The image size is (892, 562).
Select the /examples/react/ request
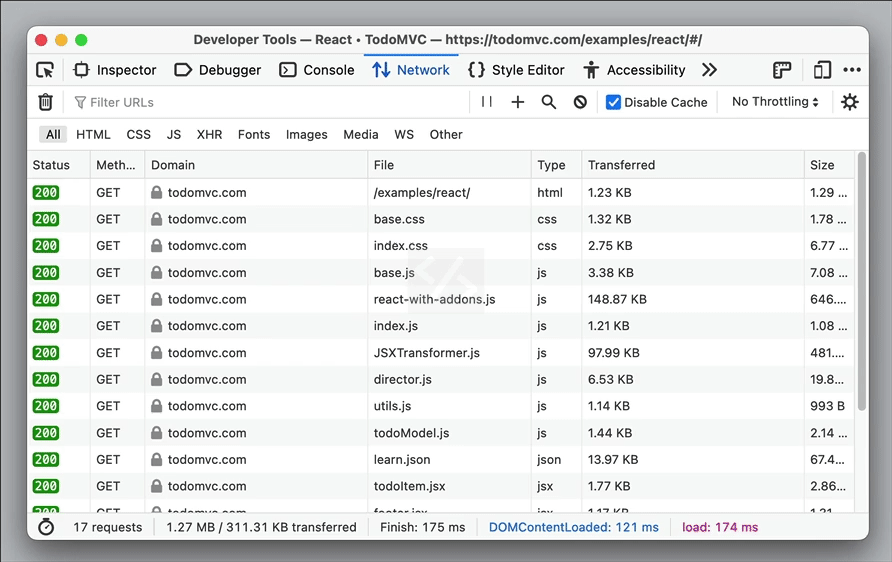441,192
